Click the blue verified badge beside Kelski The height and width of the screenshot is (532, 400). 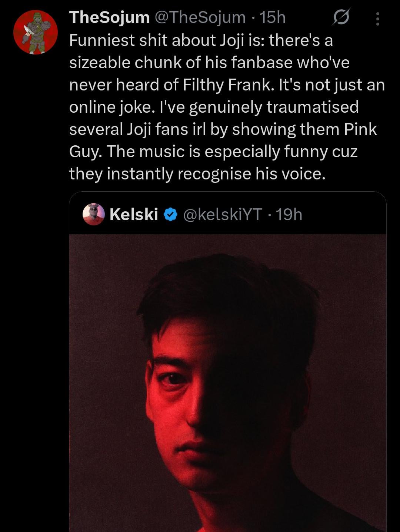(x=170, y=214)
